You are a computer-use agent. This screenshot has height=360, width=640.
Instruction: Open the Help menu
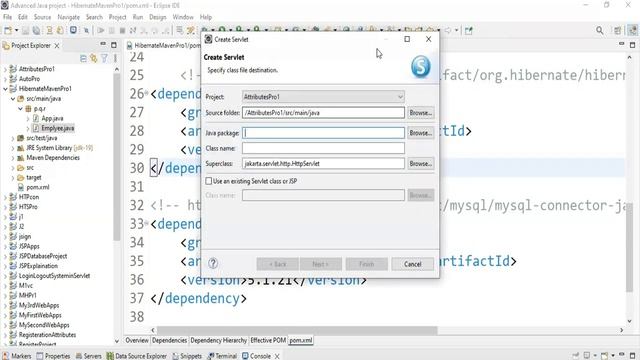[205, 17]
